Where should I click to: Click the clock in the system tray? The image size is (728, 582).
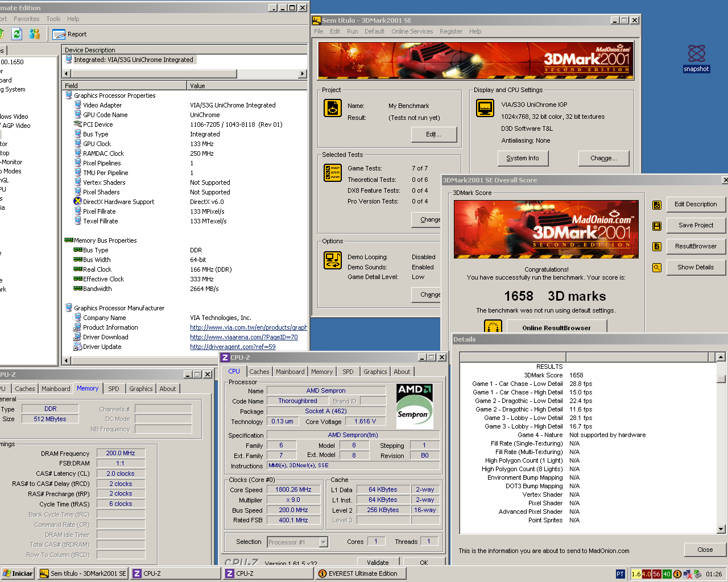[714, 574]
